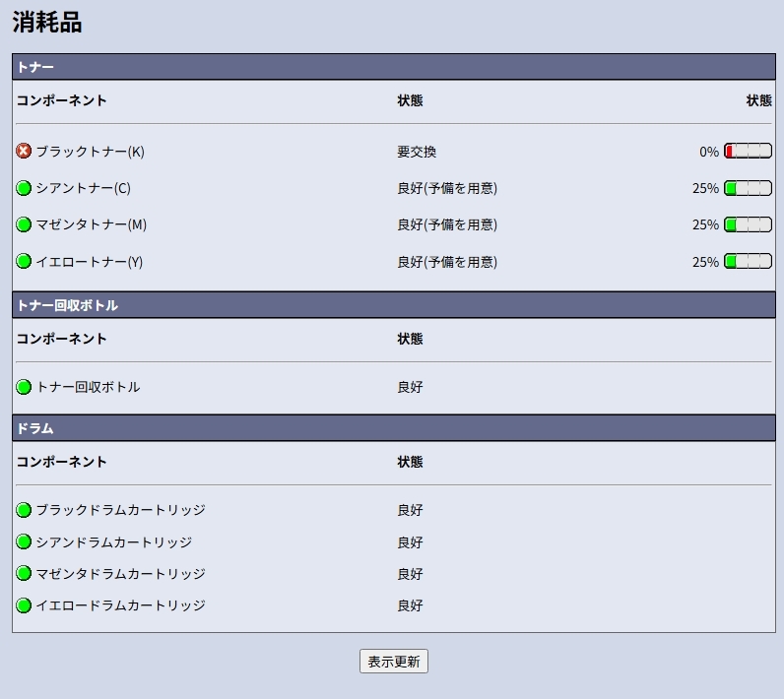Click the green status icon beside イエロートナー(Y)
The height and width of the screenshot is (699, 784).
24,261
